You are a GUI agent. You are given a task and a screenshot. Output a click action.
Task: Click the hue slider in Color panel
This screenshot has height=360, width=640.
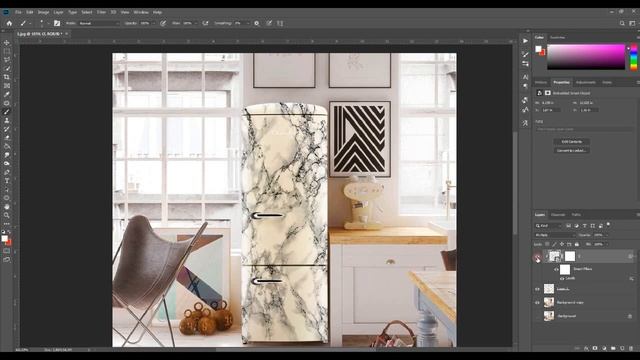(x=633, y=58)
